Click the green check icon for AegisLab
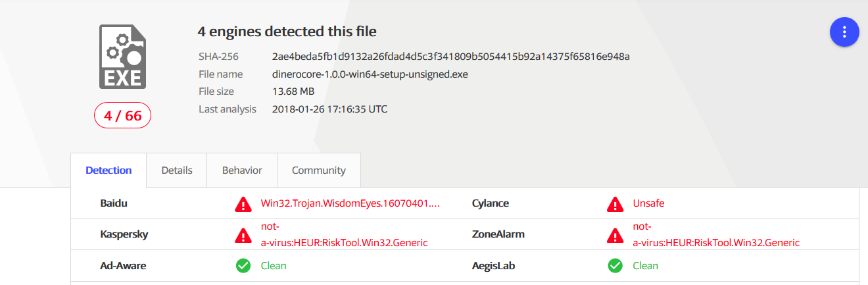868x285 pixels. pos(615,266)
